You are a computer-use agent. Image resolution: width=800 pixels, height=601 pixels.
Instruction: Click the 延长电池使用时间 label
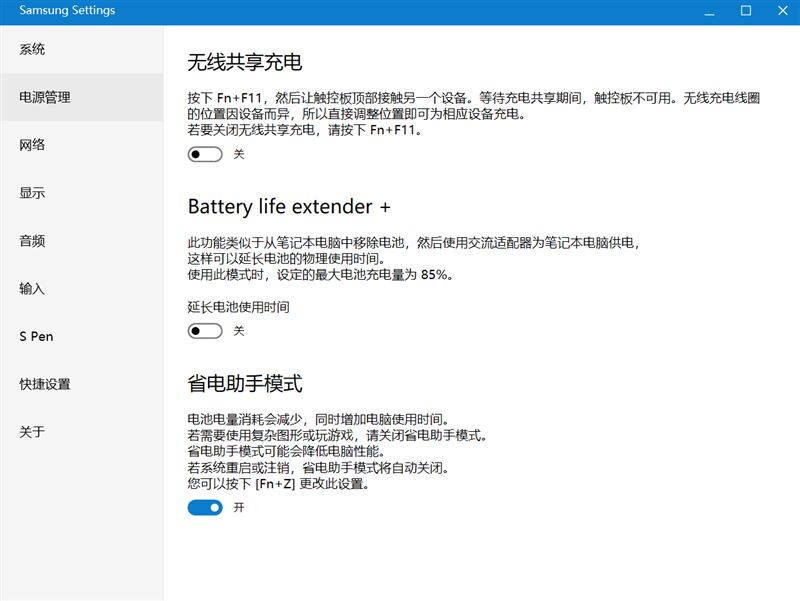click(238, 307)
